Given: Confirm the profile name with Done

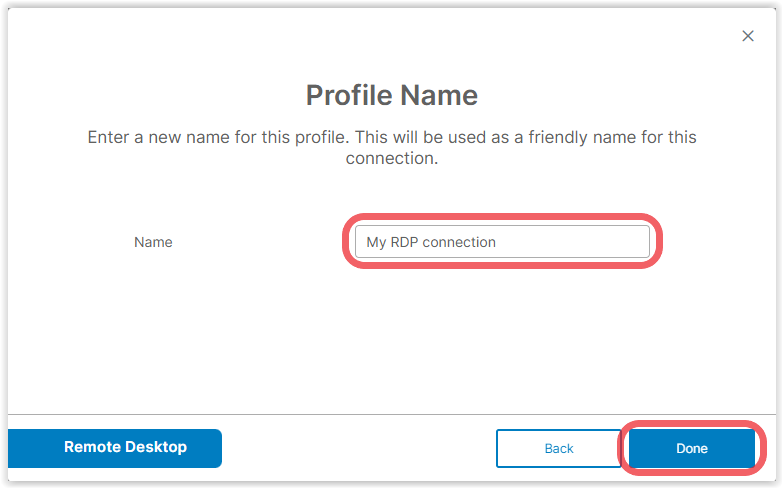Looking at the screenshot, I should 692,448.
